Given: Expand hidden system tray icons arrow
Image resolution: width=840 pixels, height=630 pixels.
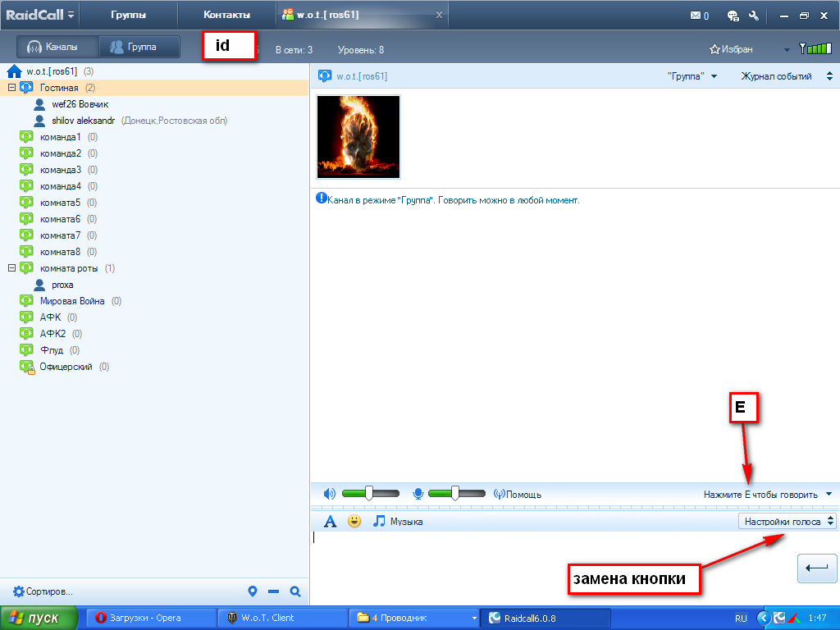Looking at the screenshot, I should (764, 619).
